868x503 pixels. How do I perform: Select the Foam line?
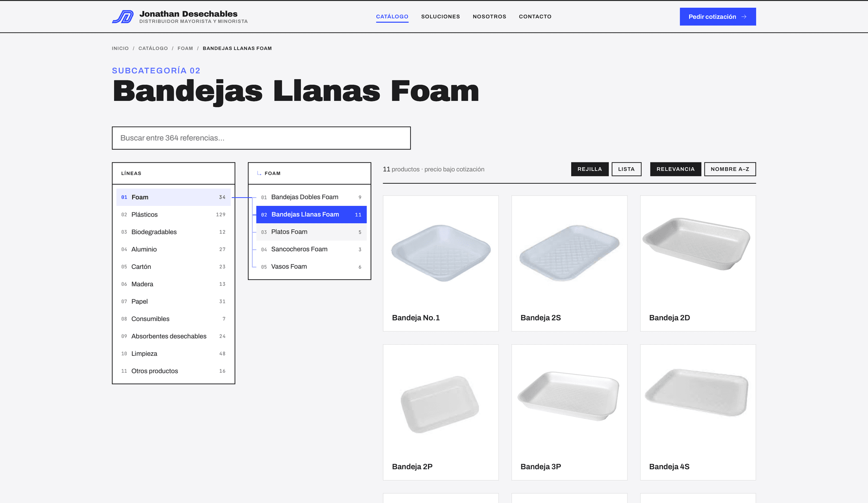174,197
